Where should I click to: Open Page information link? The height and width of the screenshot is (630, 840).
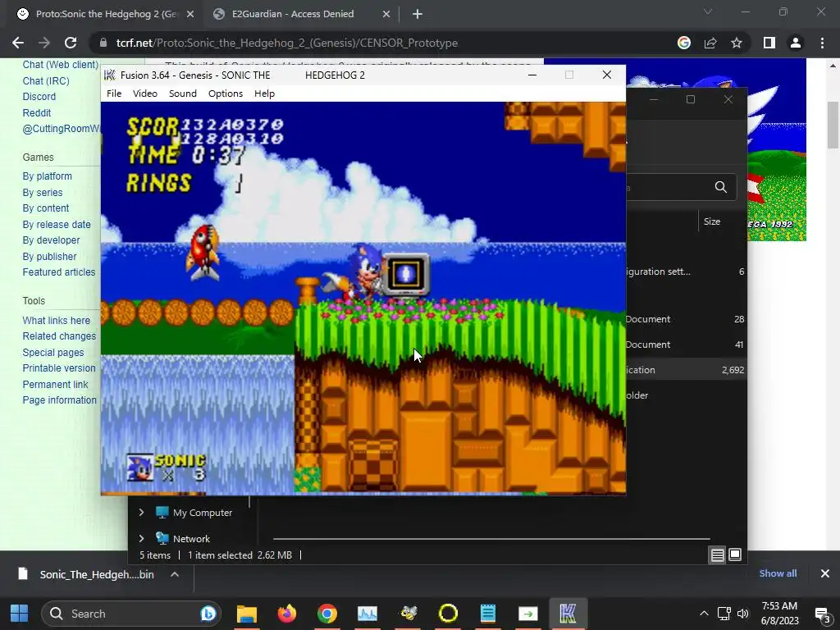click(x=59, y=400)
